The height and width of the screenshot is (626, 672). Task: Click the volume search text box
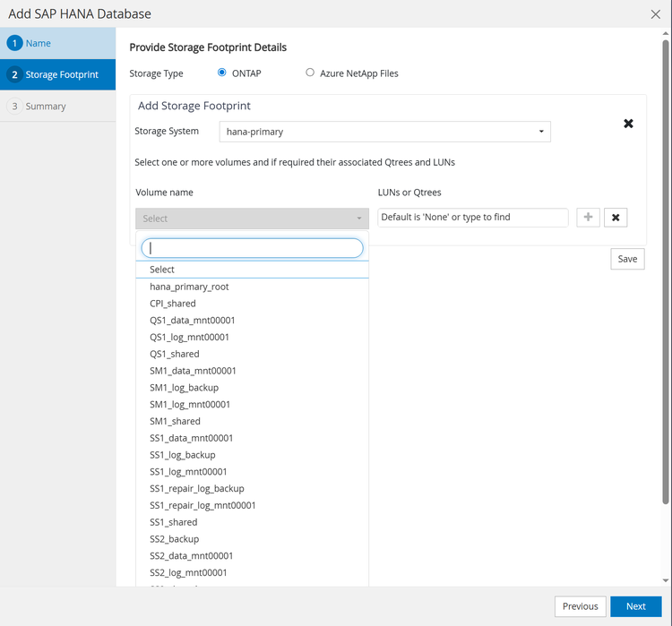click(252, 248)
